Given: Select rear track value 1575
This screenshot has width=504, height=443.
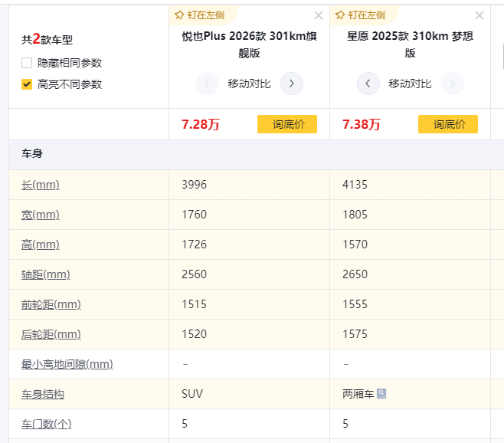Looking at the screenshot, I should (355, 334).
